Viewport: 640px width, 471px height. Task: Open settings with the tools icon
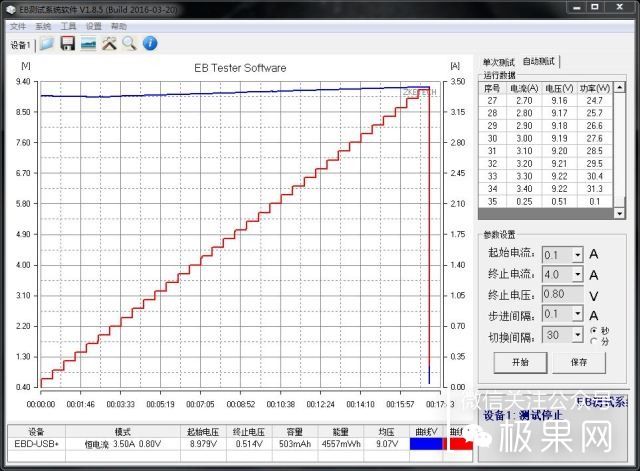[109, 43]
